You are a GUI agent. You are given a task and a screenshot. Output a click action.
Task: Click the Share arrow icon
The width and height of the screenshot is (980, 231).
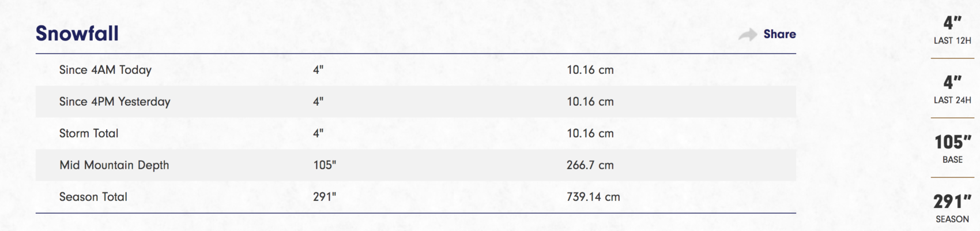[748, 35]
